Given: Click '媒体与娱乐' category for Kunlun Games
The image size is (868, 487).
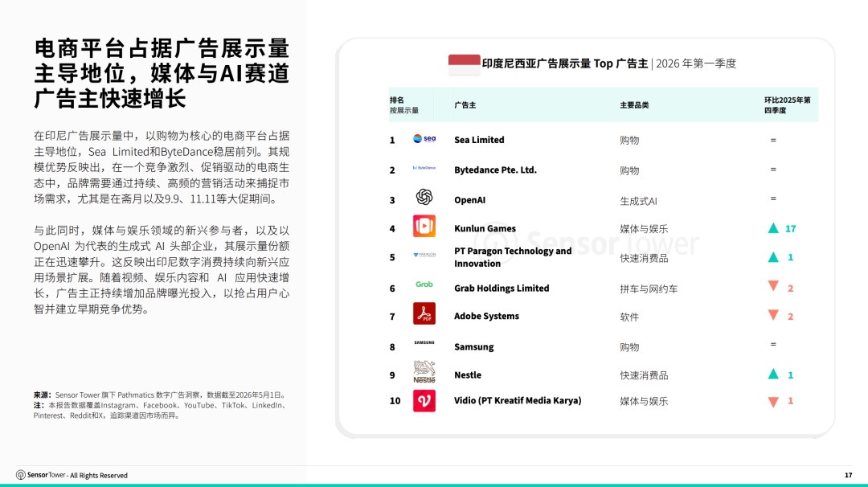Looking at the screenshot, I should (644, 229).
